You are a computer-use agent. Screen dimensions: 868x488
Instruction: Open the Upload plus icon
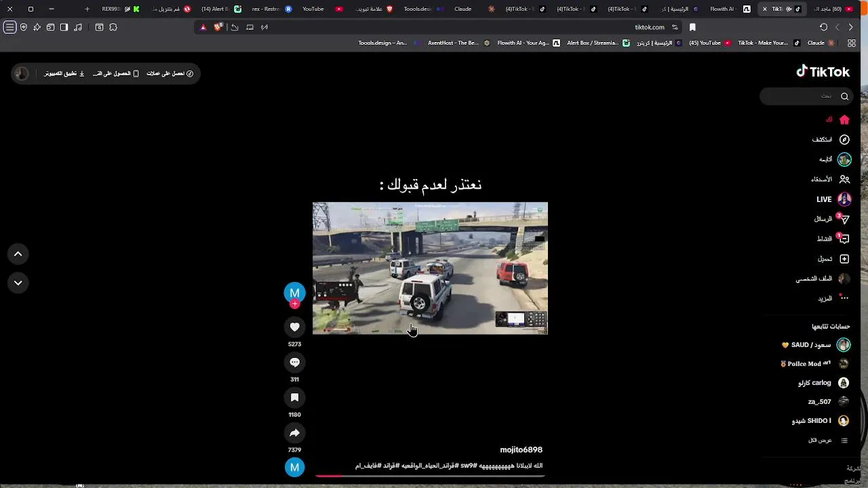click(x=844, y=259)
